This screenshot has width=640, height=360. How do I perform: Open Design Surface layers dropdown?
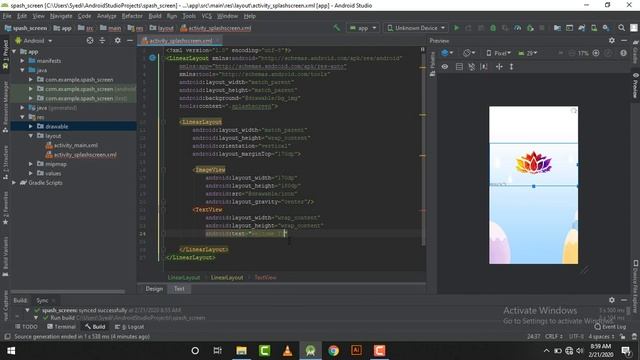[x=447, y=53]
